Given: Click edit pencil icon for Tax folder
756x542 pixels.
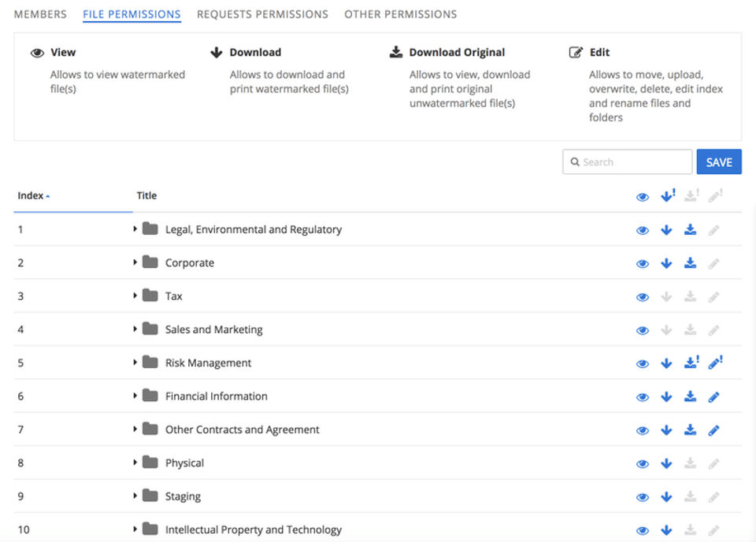Looking at the screenshot, I should click(714, 297).
